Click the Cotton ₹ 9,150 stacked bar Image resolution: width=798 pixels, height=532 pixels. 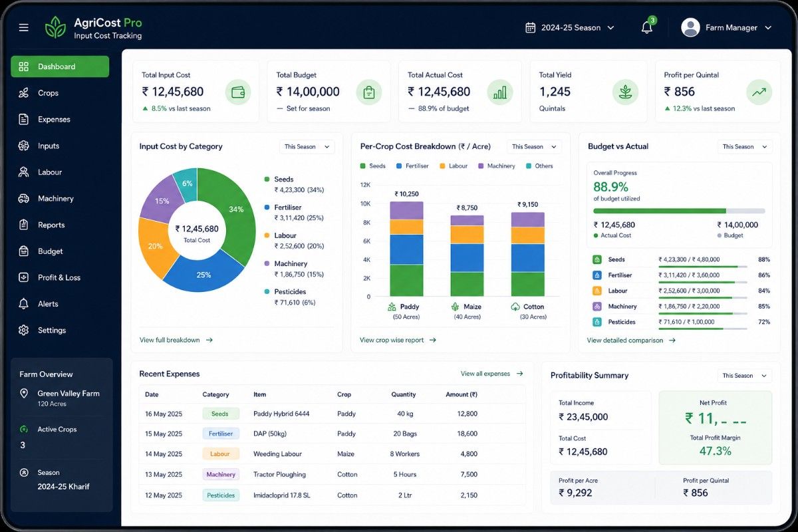(x=527, y=254)
